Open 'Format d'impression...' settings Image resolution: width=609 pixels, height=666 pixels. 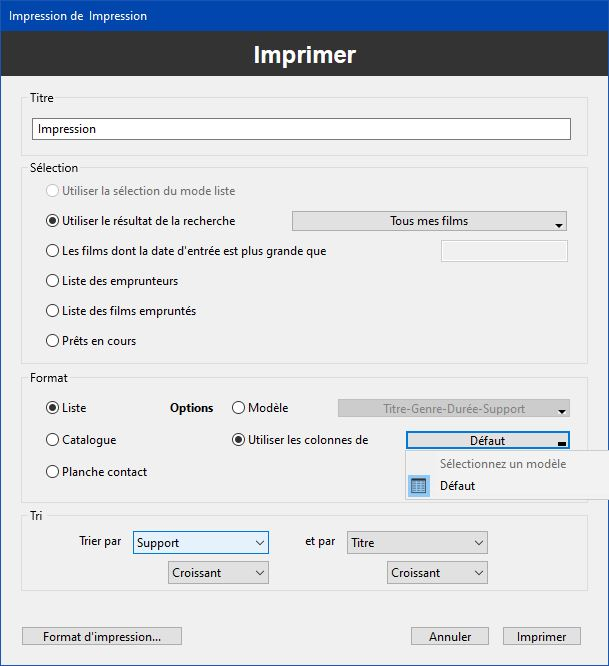pos(102,636)
